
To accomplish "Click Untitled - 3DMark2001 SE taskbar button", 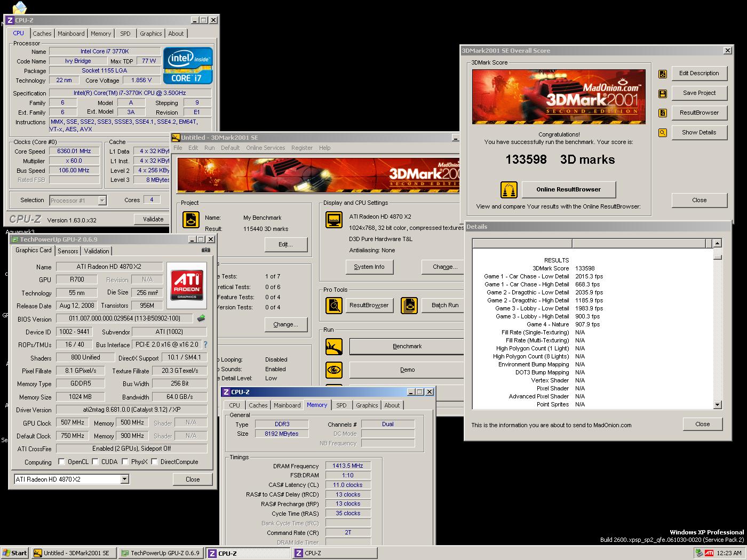I will [x=73, y=553].
